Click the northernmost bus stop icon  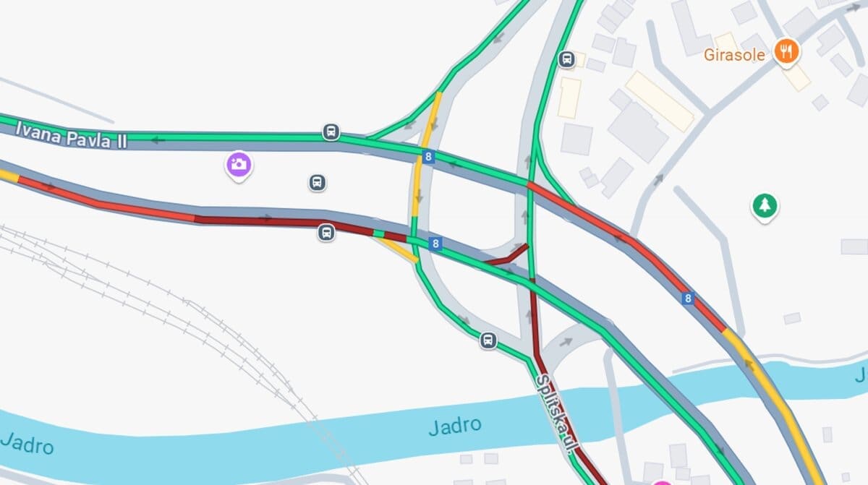click(567, 59)
